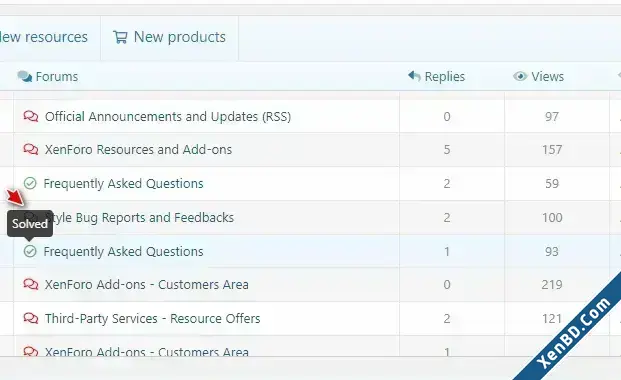Click discussion icon beside Third-Party Services - Resource Offers
The height and width of the screenshot is (380, 621).
[31, 318]
